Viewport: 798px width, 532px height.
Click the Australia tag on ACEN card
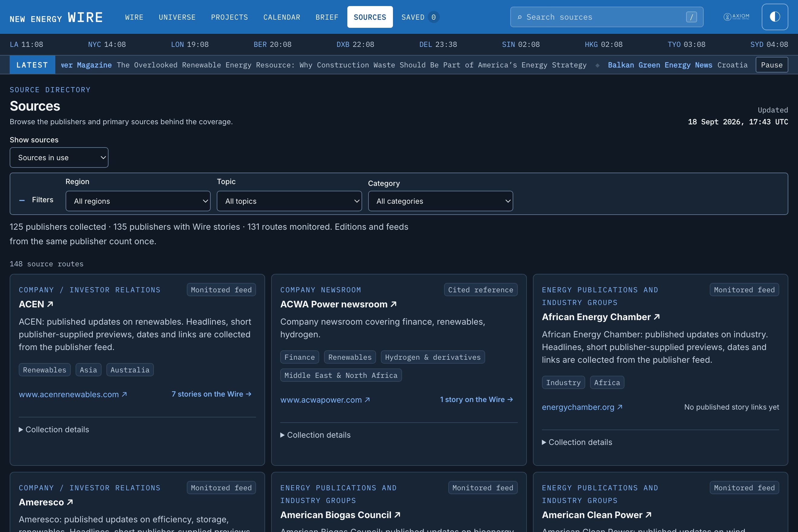[x=130, y=369]
